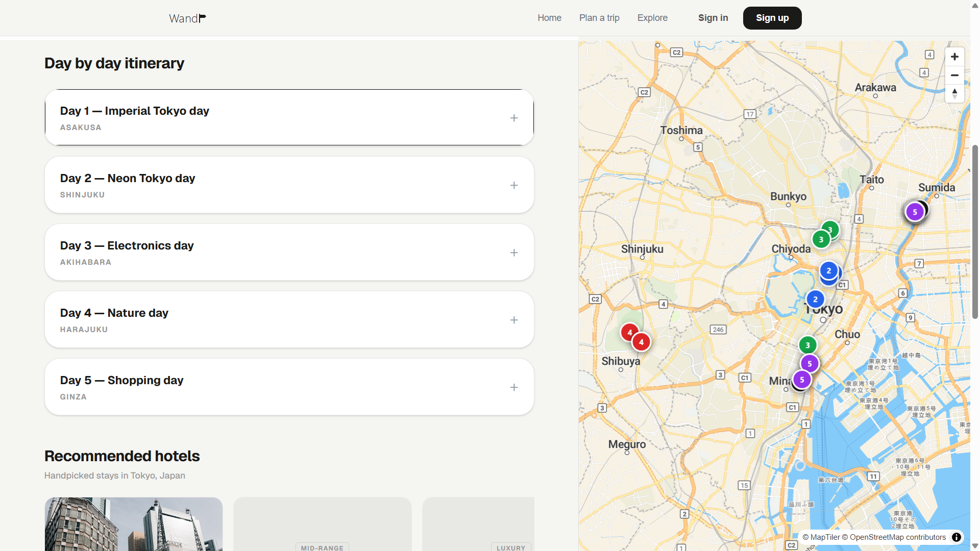This screenshot has height=551, width=980.
Task: Open the first hotel photo thumbnail
Action: (134, 524)
